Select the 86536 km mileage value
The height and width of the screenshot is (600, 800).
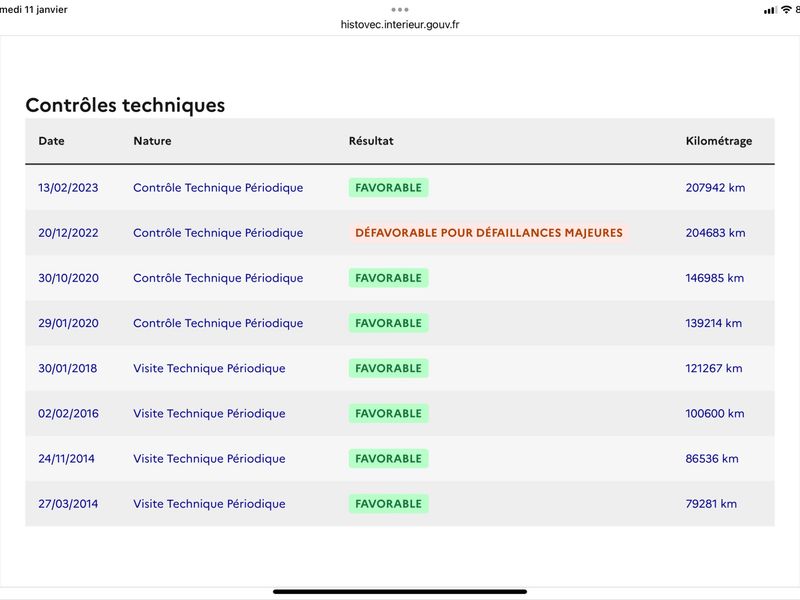(712, 459)
